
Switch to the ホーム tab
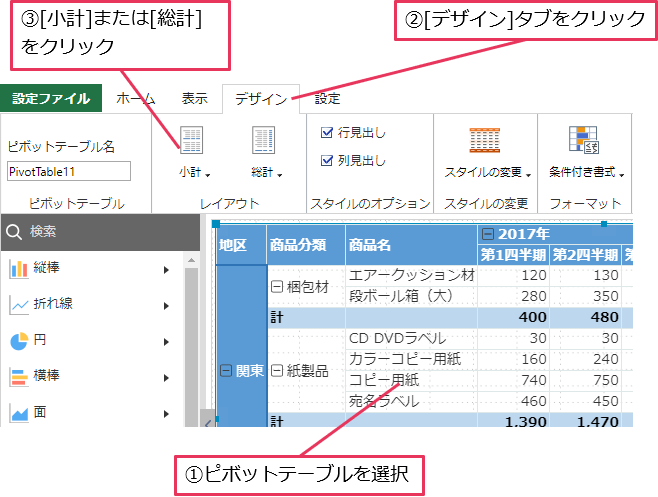pos(136,98)
